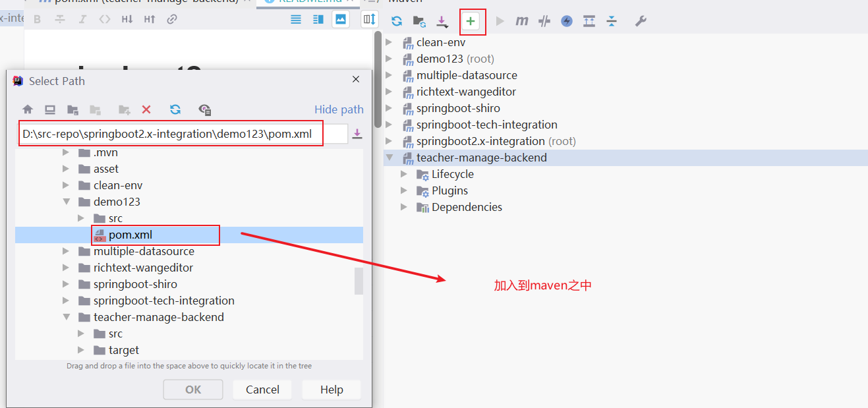Click the Project Directory icon in dialog
Image resolution: width=868 pixels, height=408 pixels.
click(x=73, y=109)
